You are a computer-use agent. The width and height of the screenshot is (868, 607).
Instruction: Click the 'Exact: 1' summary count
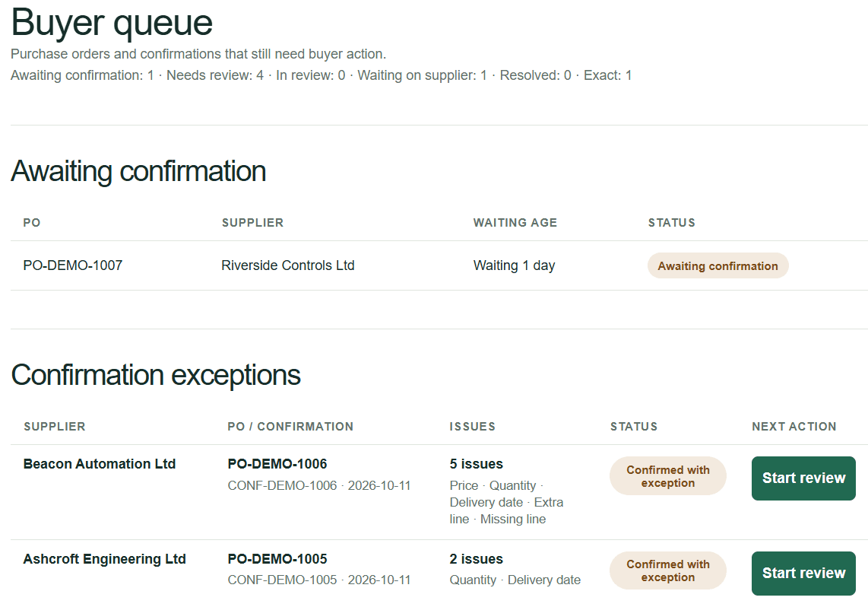tap(608, 75)
